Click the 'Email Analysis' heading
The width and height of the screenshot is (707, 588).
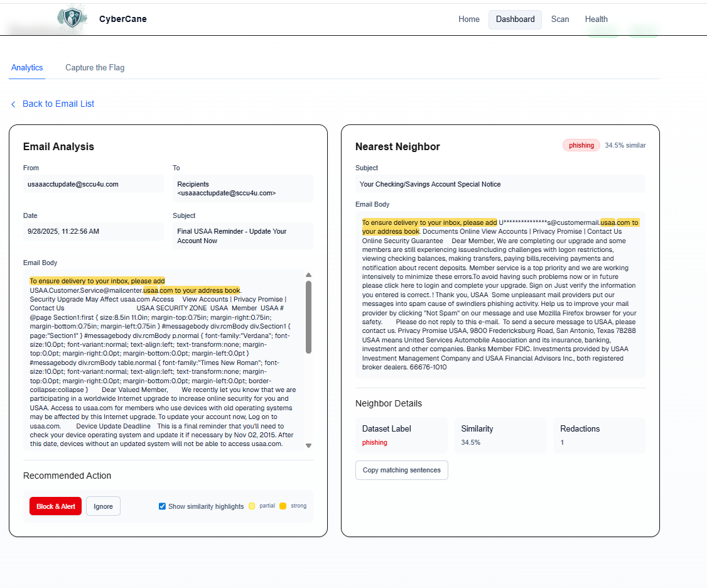[58, 146]
